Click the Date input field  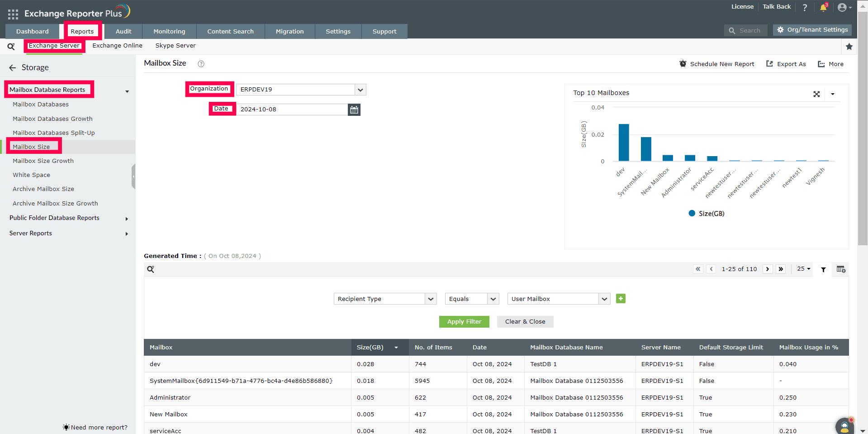[292, 110]
